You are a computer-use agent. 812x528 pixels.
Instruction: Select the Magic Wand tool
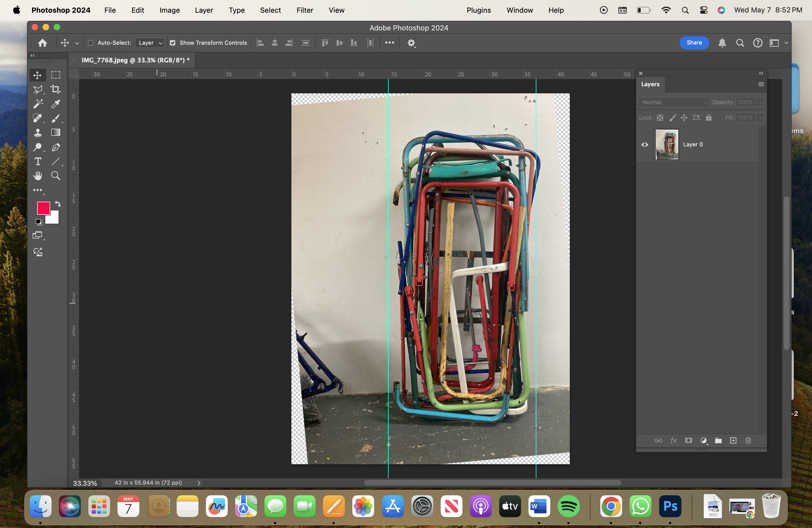[38, 104]
